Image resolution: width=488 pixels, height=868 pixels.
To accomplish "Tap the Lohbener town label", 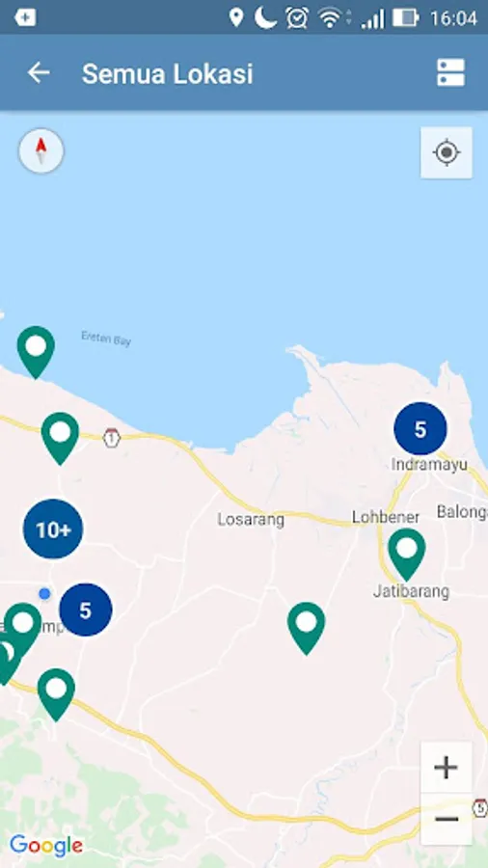I will pyautogui.click(x=386, y=517).
